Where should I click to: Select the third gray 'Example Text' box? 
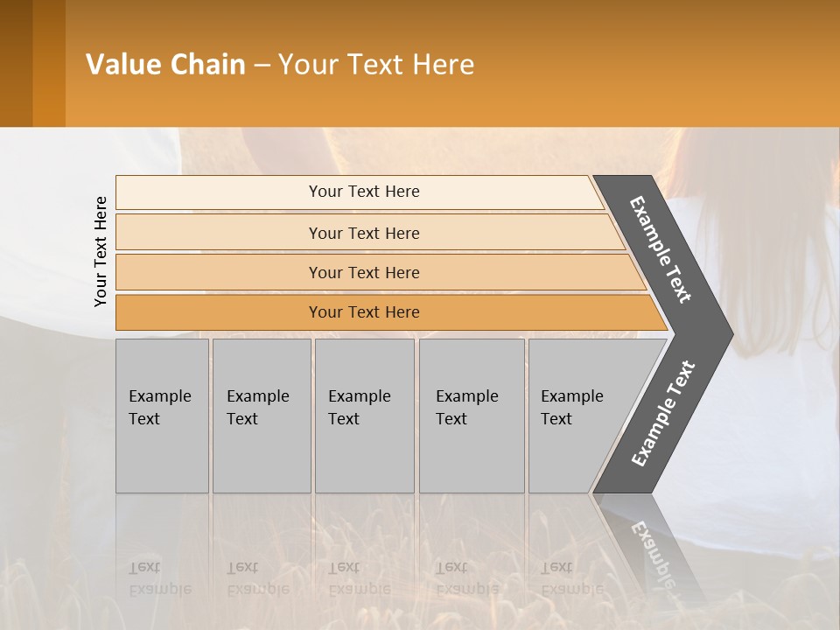pyautogui.click(x=364, y=416)
